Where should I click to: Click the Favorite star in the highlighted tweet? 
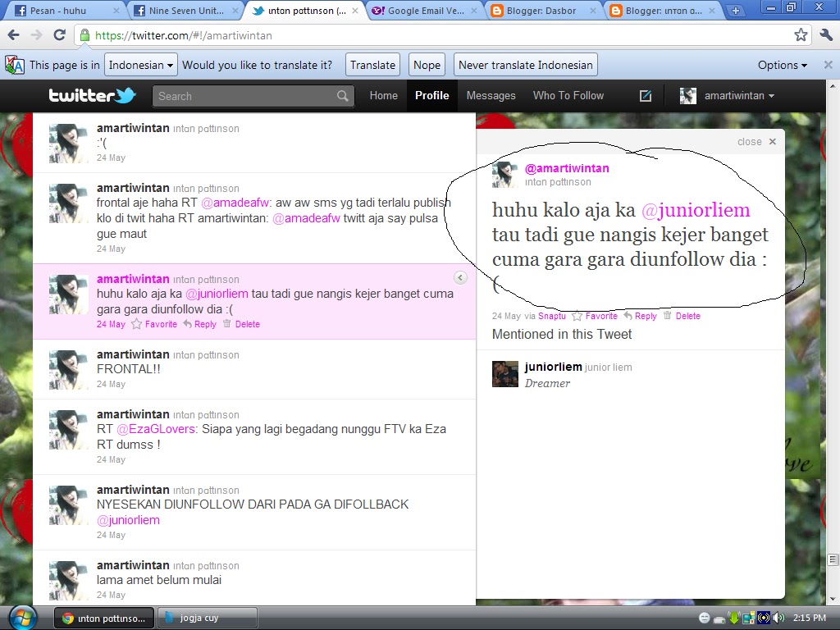click(x=137, y=324)
